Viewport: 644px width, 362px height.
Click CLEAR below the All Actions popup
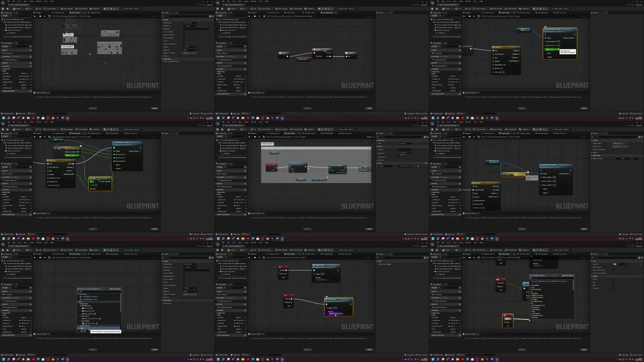click(x=155, y=349)
